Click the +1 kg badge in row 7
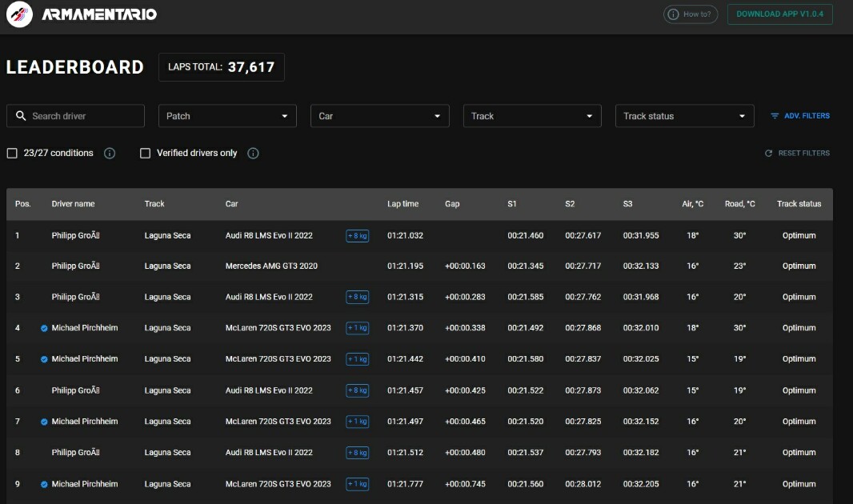853x504 pixels. (x=358, y=422)
